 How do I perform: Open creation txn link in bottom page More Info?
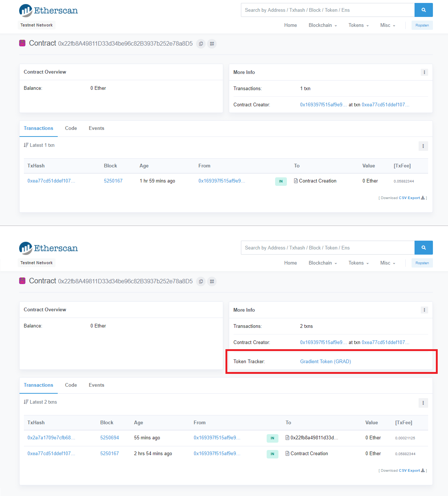385,342
